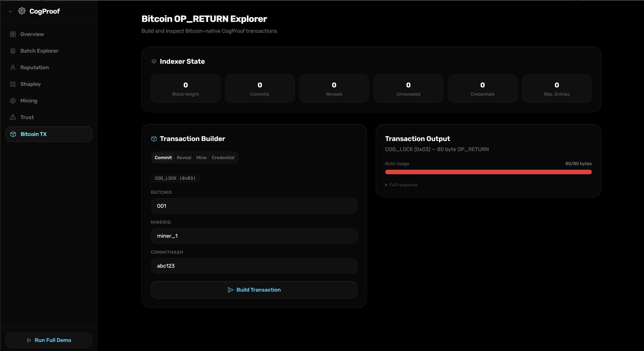Click the Bitcoin TX cube icon
Viewport: 644px width, 351px height.
13,134
